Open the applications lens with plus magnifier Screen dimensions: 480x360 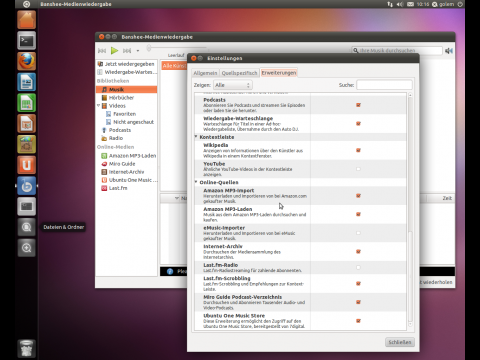point(27,248)
